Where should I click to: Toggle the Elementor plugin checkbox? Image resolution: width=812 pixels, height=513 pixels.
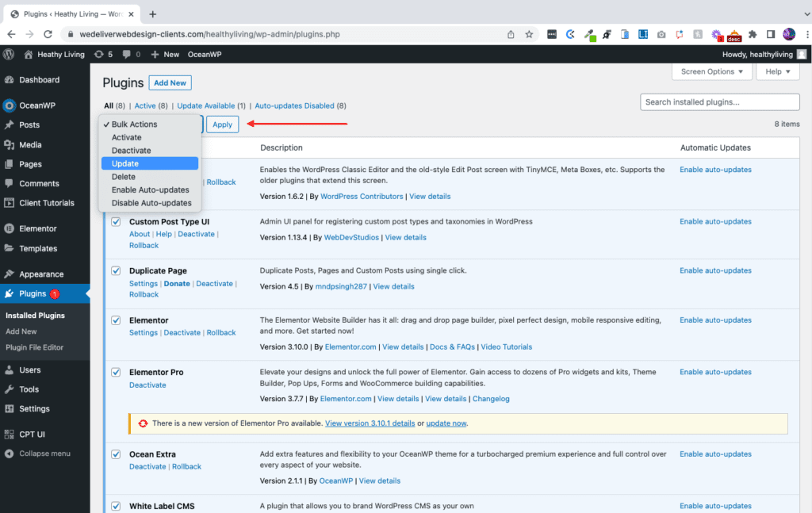[x=116, y=320]
